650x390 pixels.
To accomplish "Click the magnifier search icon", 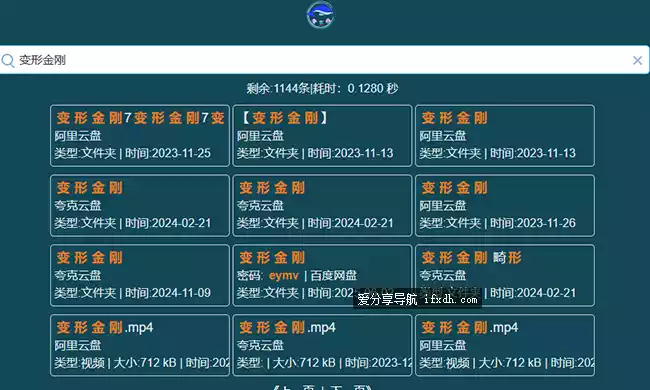I will click(8, 61).
